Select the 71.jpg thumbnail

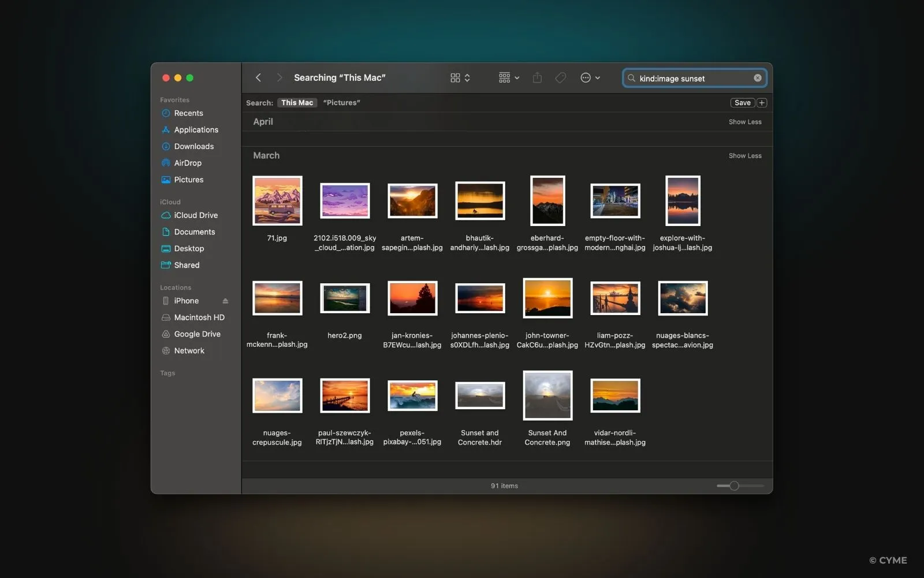pyautogui.click(x=277, y=201)
